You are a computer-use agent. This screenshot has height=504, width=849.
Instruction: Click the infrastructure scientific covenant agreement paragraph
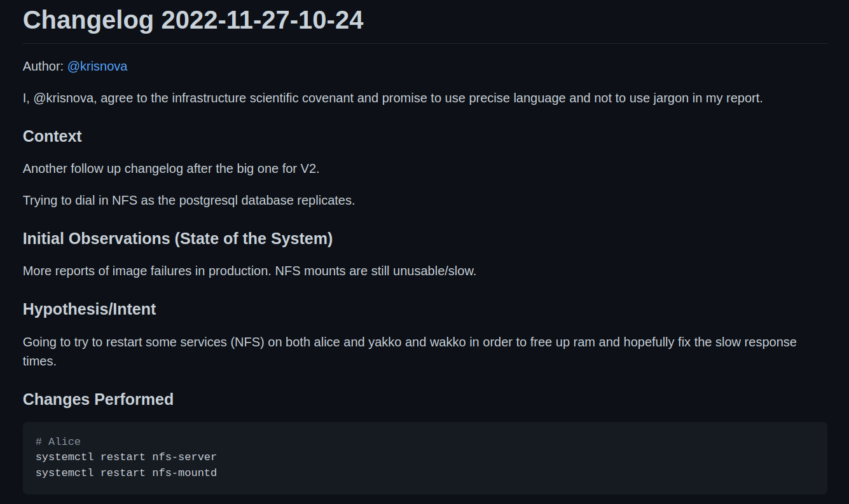[393, 99]
